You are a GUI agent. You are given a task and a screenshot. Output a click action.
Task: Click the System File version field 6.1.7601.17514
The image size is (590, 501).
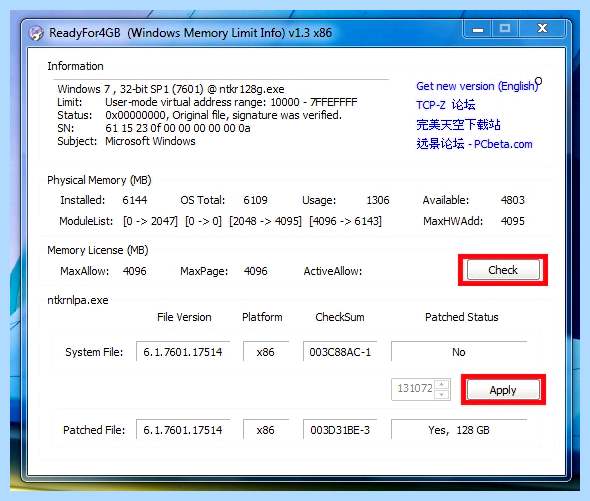(183, 352)
